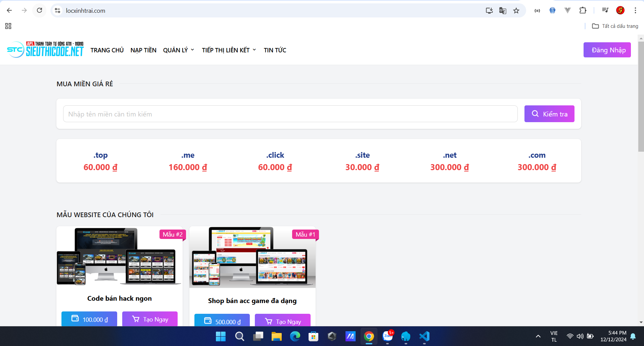Open Zalo from the taskbar

(x=387, y=337)
